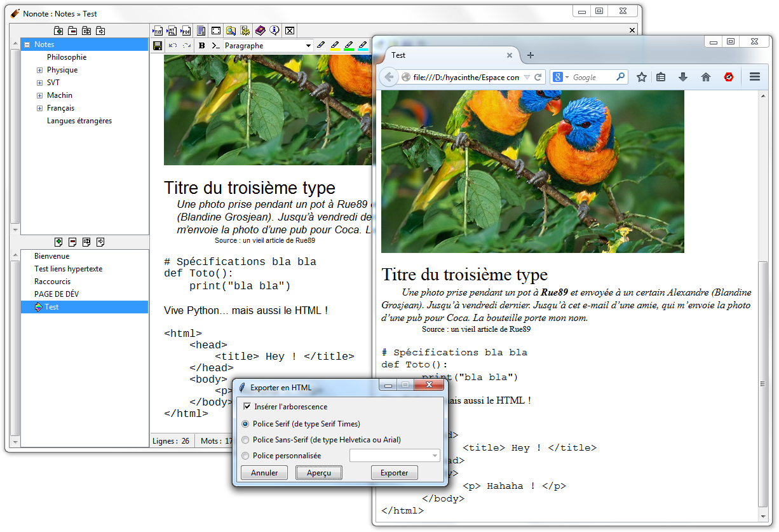The image size is (779, 532).
Task: Expand the Physique folder
Action: [x=39, y=70]
